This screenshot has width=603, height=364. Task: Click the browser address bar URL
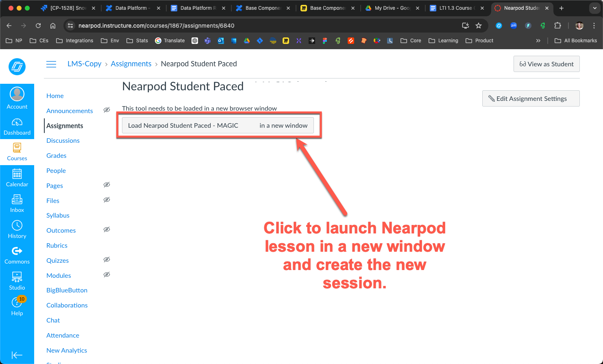pyautogui.click(x=156, y=26)
